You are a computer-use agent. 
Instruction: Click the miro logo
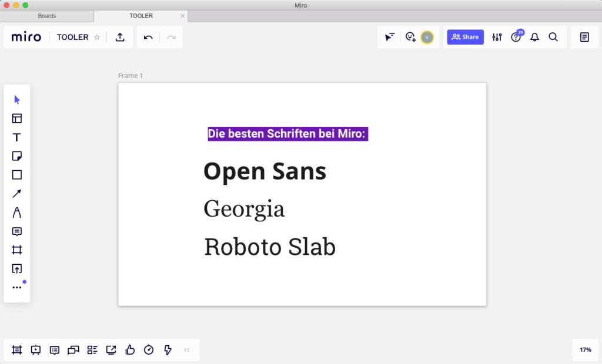26,37
